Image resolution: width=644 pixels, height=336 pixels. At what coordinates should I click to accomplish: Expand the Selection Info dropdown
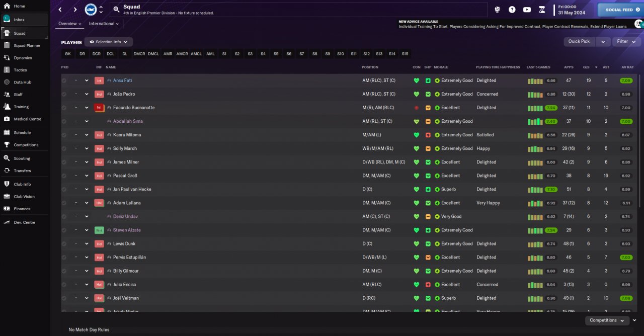(109, 42)
